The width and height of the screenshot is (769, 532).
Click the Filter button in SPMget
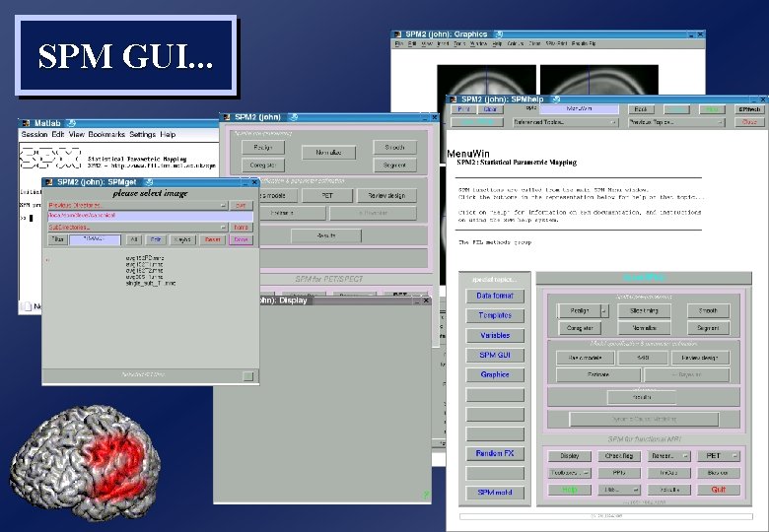tap(58, 239)
